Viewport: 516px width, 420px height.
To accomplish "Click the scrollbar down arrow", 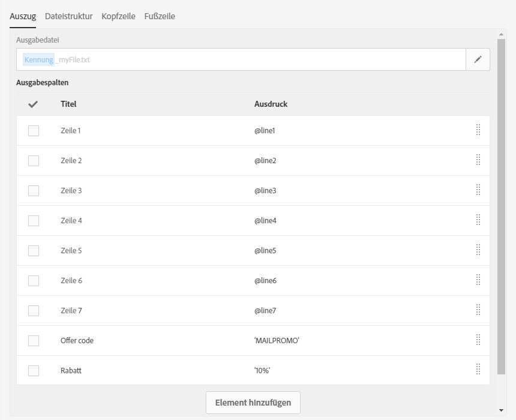I will click(x=502, y=410).
